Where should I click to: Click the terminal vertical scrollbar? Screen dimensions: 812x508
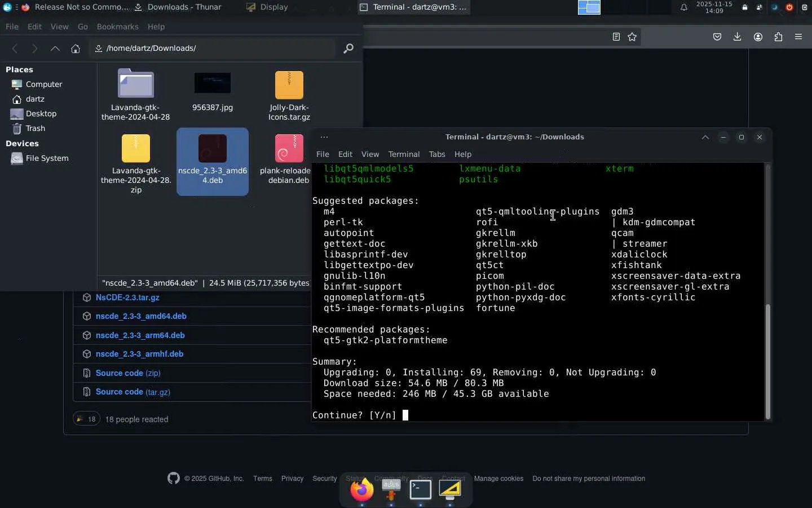[x=767, y=361]
